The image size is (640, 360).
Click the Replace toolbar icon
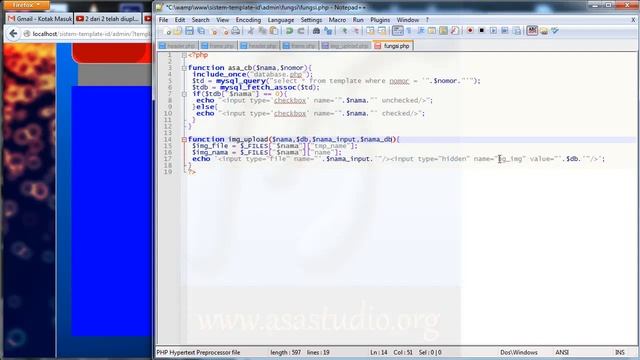coord(328,31)
